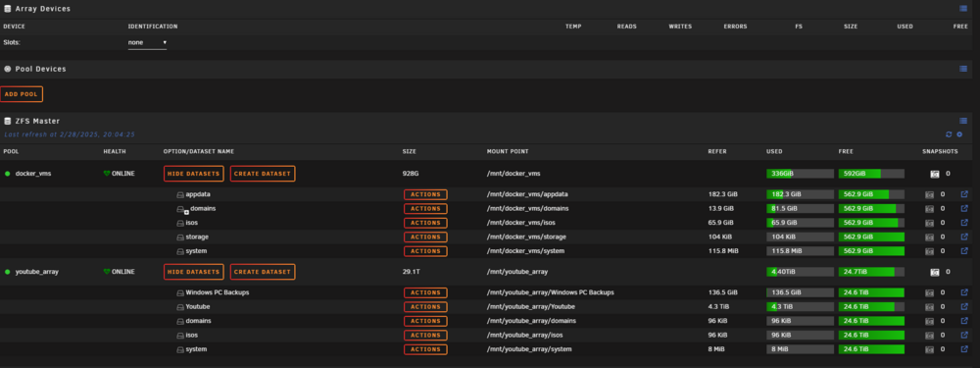980x368 pixels.
Task: Open external link for youtube_array/system
Action: (964, 348)
